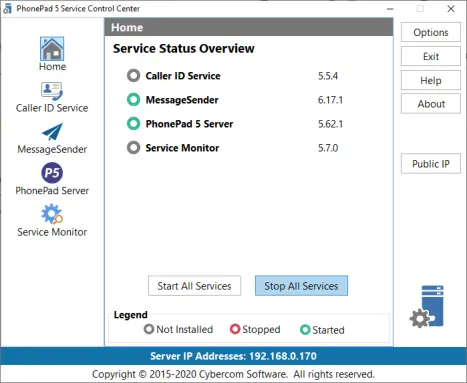This screenshot has width=467, height=383.
Task: Open the About dialog
Action: point(431,104)
